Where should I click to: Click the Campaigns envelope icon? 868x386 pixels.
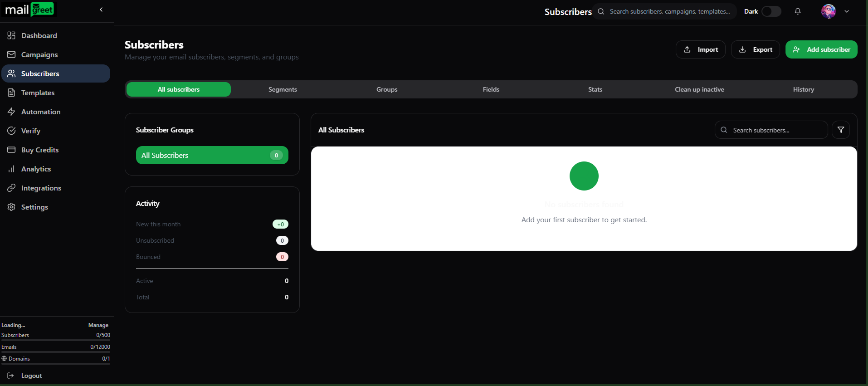click(x=11, y=54)
